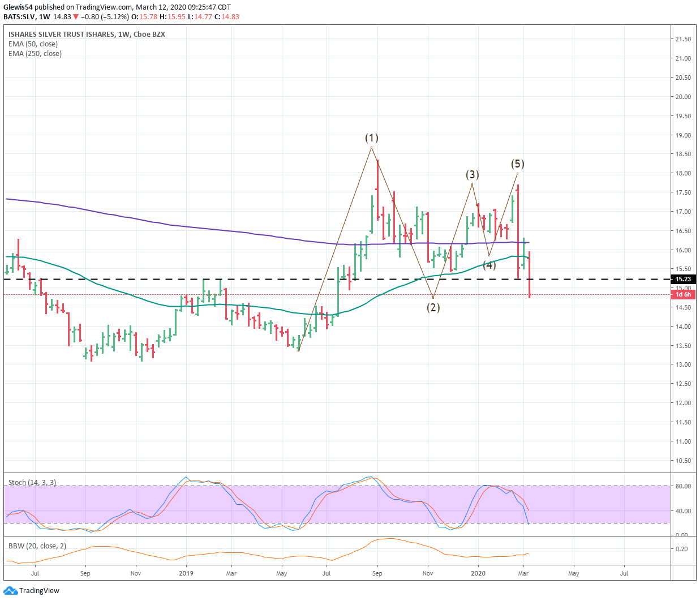Select the wave label (2)
Screen dimensions: 700x601
click(433, 308)
